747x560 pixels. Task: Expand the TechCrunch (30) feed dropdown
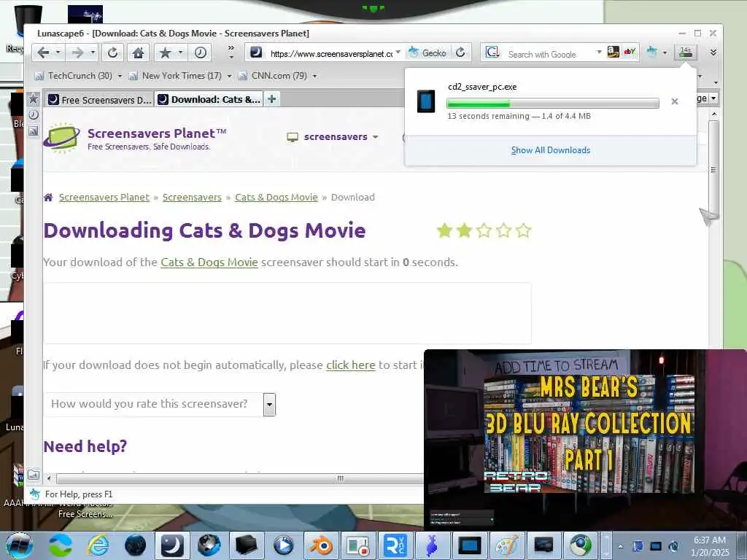(x=120, y=76)
